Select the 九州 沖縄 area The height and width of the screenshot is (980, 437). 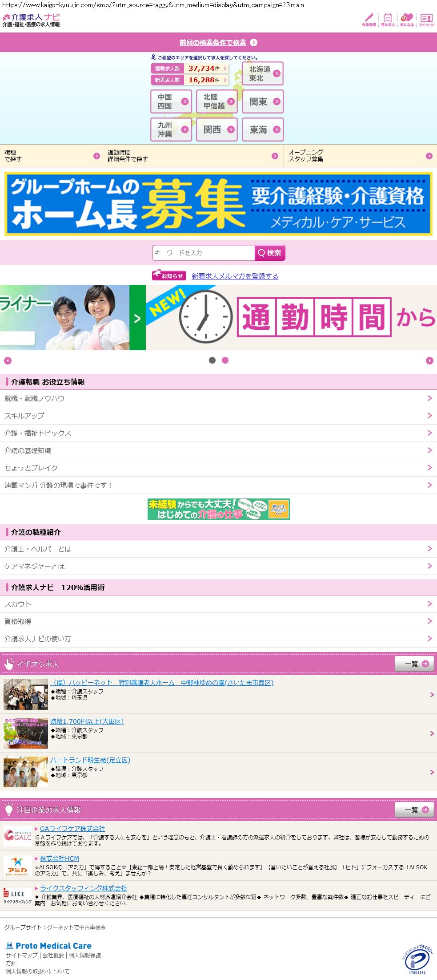171,130
